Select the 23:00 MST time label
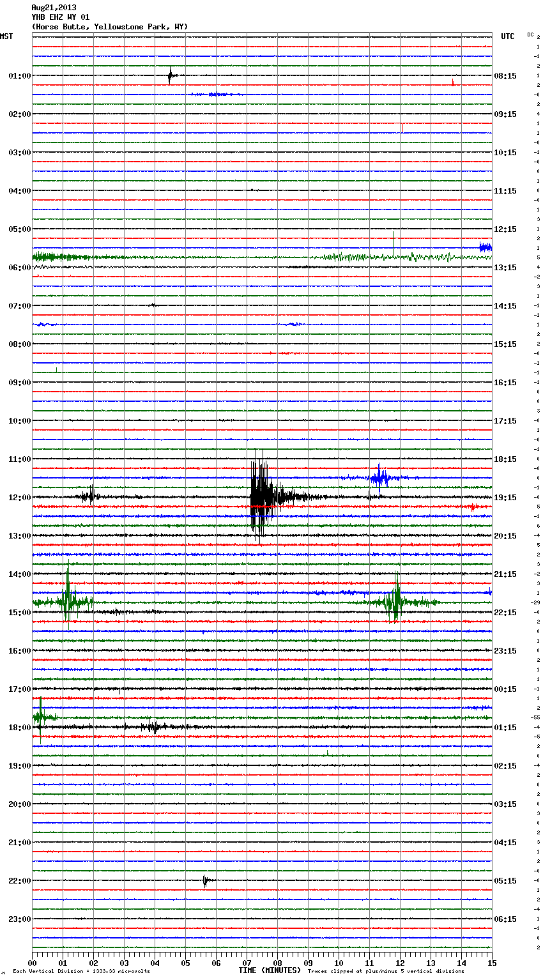The image size is (543, 980). [x=20, y=919]
